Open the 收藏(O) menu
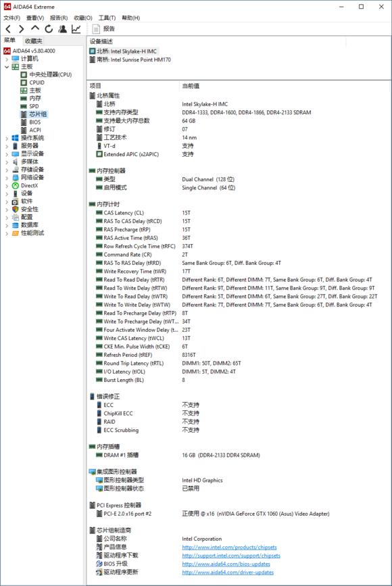This screenshot has height=586, width=392. pos(83,18)
